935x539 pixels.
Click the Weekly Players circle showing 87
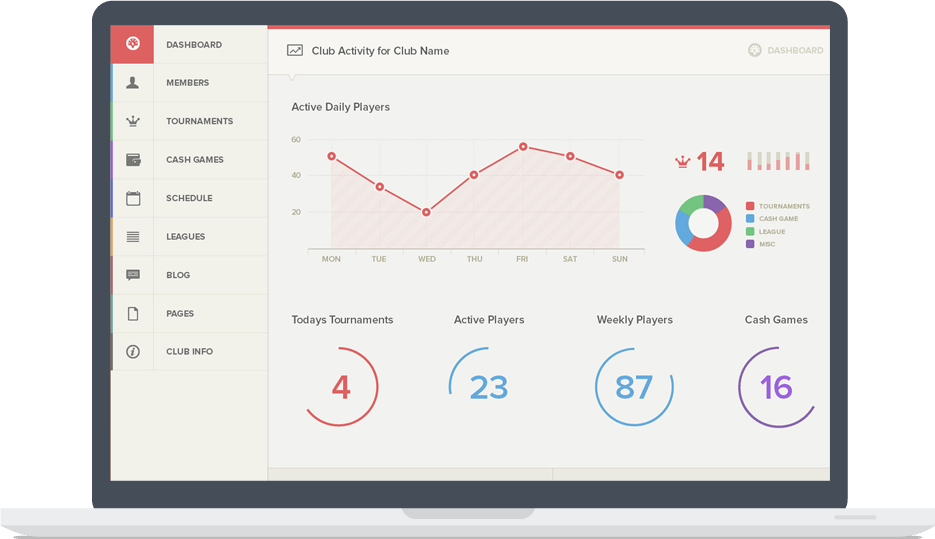tap(634, 387)
